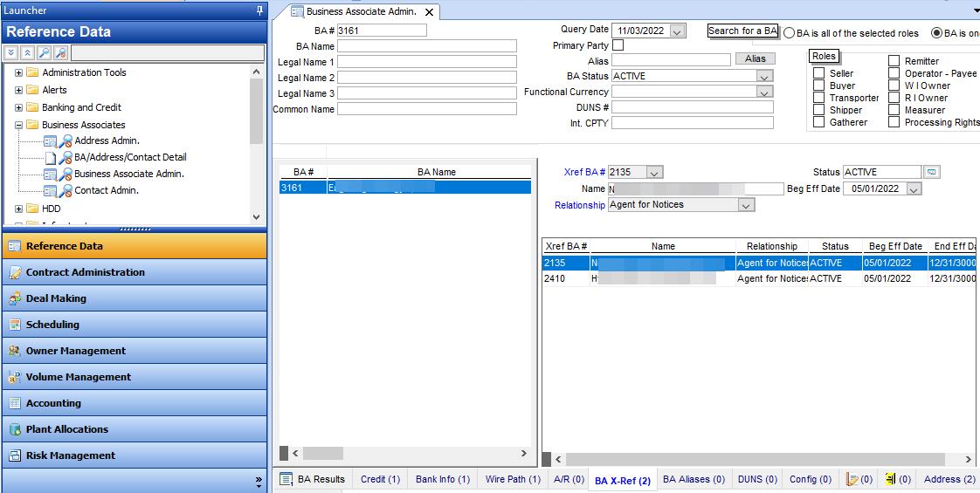Select 'BA is all of the selected roles' radio
Image resolution: width=980 pixels, height=493 pixels.
[790, 33]
